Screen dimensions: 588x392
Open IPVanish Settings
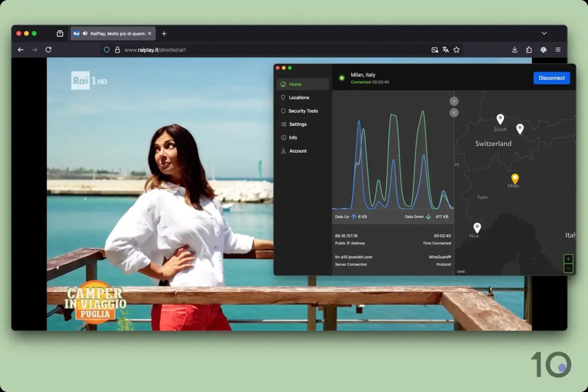(x=303, y=124)
